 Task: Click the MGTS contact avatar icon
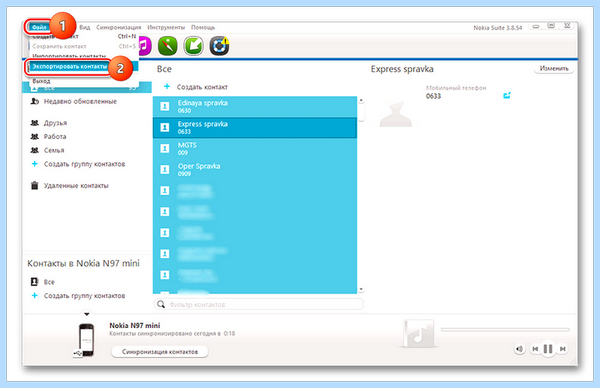pyautogui.click(x=165, y=148)
